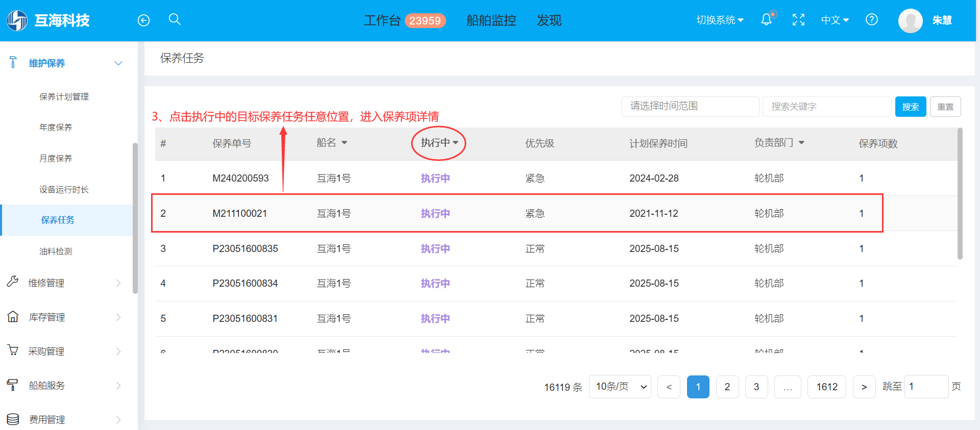Click the 重置 reset button
The width and height of the screenshot is (980, 430).
pyautogui.click(x=945, y=107)
